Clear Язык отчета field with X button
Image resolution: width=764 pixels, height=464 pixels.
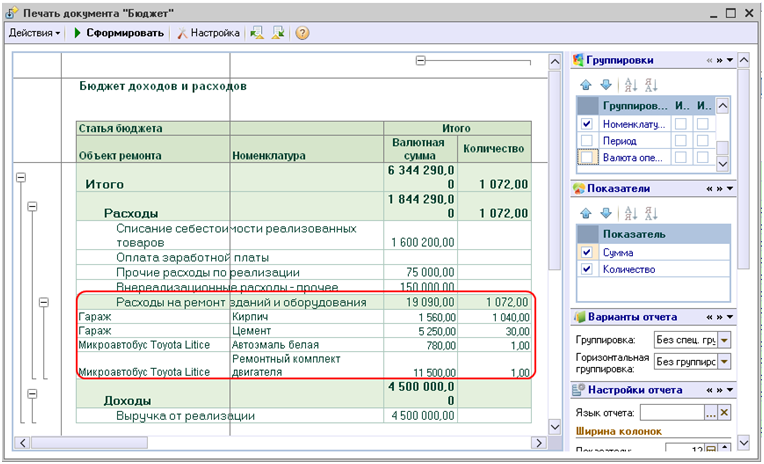click(725, 412)
